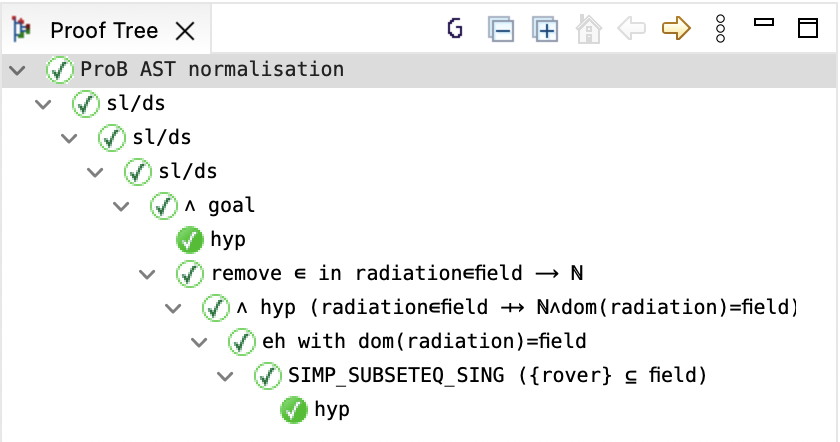
Task: Expand all proof tree nodes
Action: [x=545, y=29]
